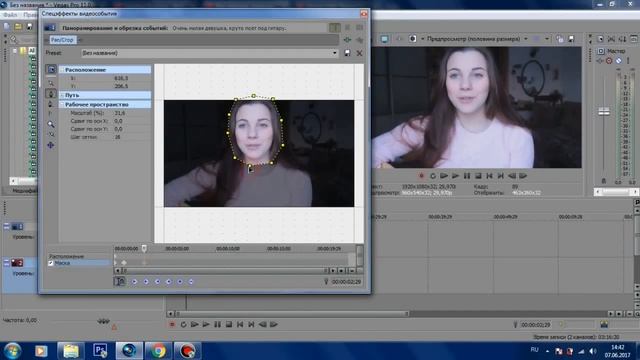Screen dimensions: 640x360
Task: Click the split-screen toggle in Pan/Crop header
Action: (x=335, y=27)
